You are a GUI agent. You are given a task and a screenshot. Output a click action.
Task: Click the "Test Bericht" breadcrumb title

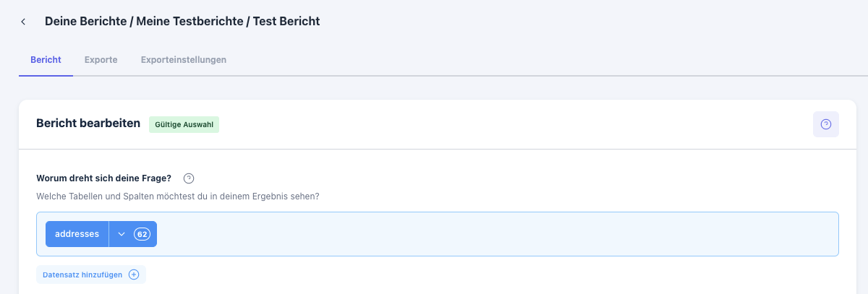pyautogui.click(x=286, y=22)
